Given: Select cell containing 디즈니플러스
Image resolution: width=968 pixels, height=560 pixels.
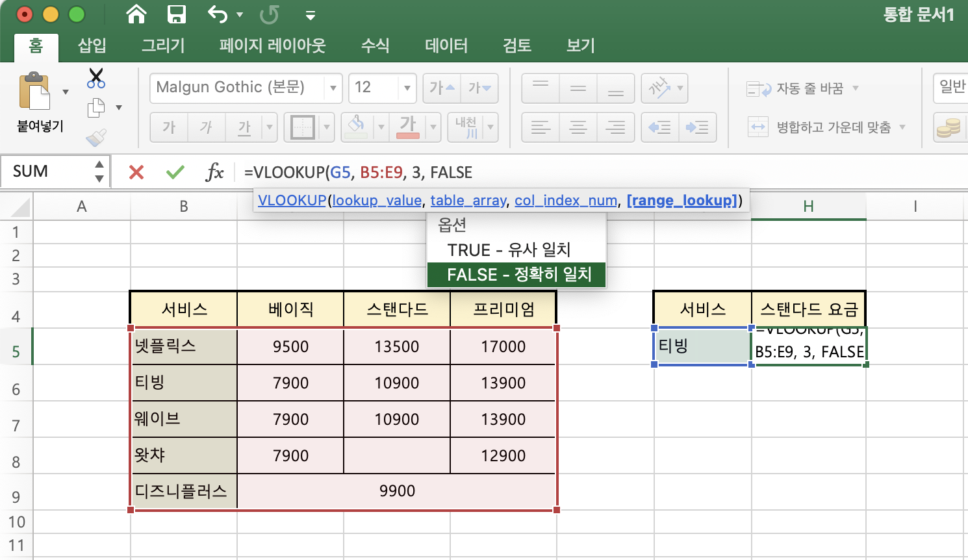Looking at the screenshot, I should tap(184, 491).
